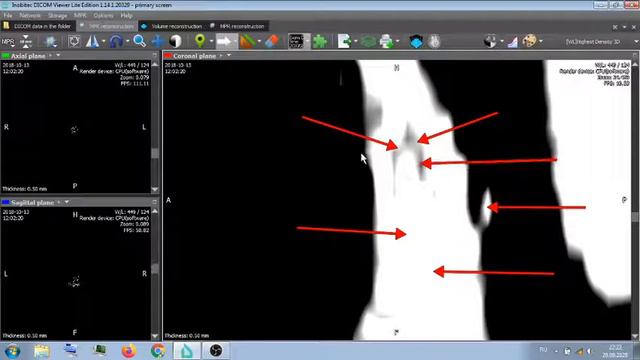The height and width of the screenshot is (360, 640).
Task: Click the Axial plane title label
Action: (28, 56)
